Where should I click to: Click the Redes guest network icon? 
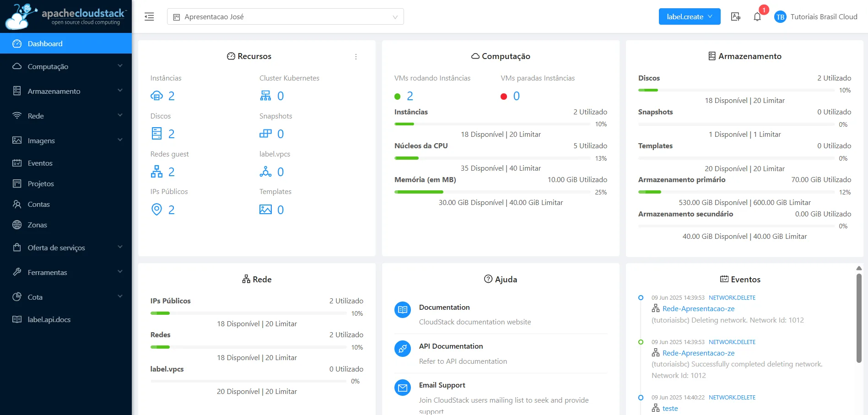point(156,172)
